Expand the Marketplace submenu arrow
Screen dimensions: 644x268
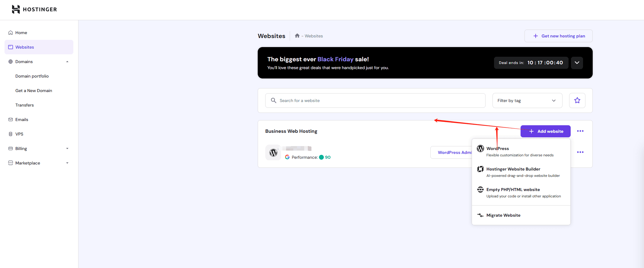[x=67, y=163]
